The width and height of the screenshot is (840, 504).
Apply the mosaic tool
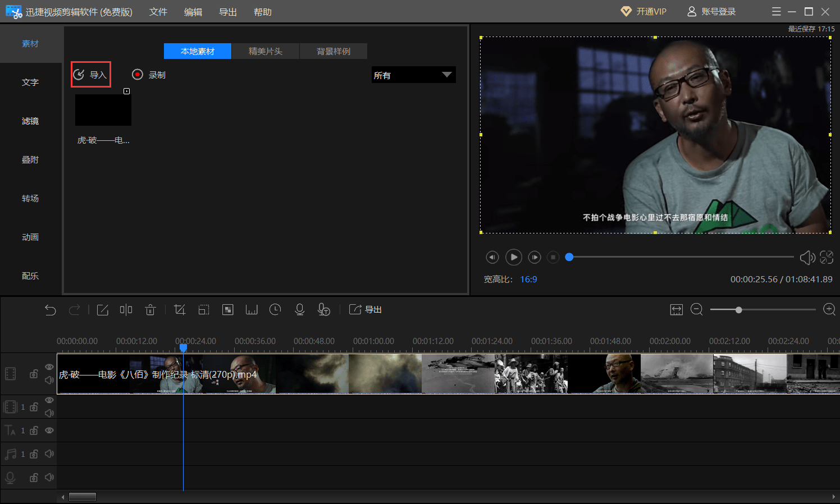[x=228, y=310]
